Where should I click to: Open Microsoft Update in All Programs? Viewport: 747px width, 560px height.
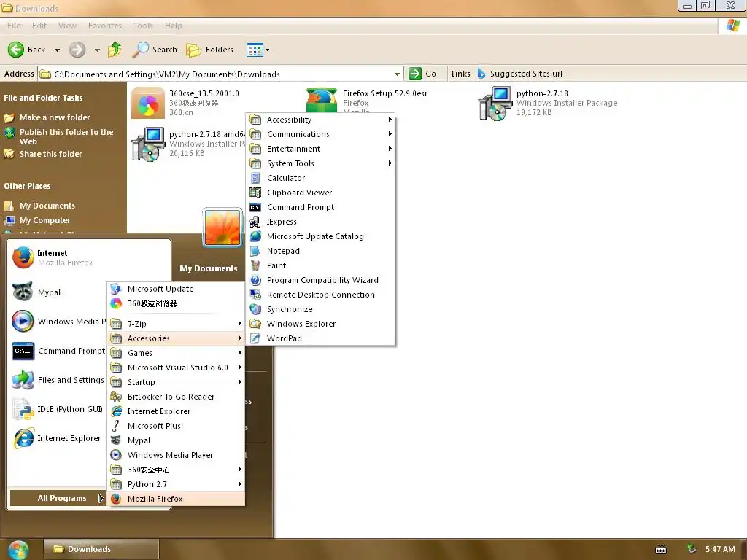[175, 289]
